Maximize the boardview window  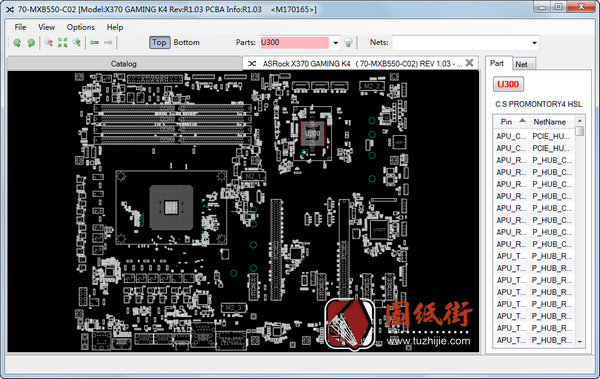(559, 7)
